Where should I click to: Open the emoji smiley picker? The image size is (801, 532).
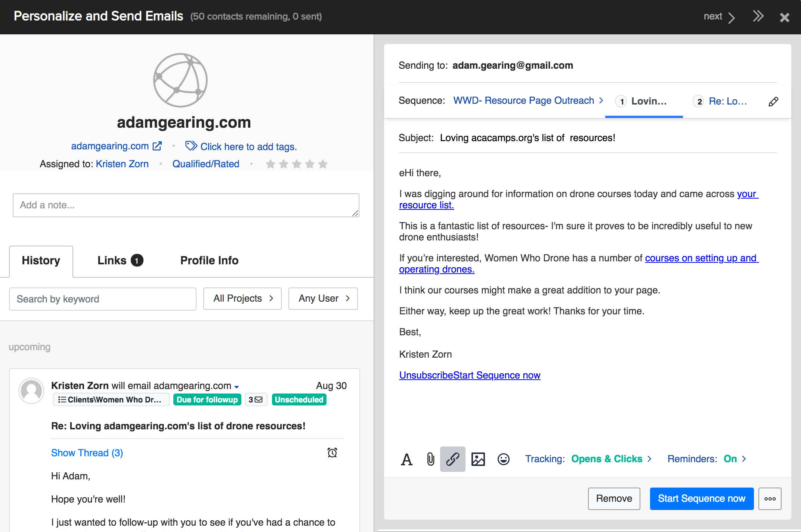pos(503,459)
